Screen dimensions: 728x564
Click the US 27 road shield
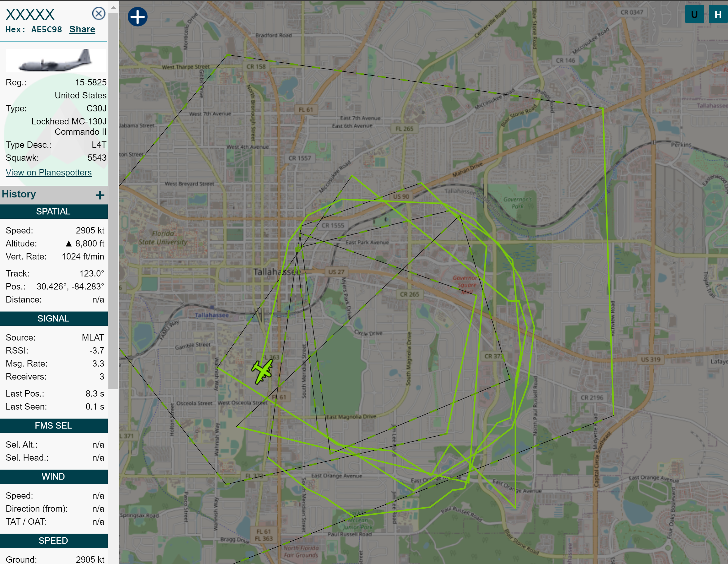point(336,272)
